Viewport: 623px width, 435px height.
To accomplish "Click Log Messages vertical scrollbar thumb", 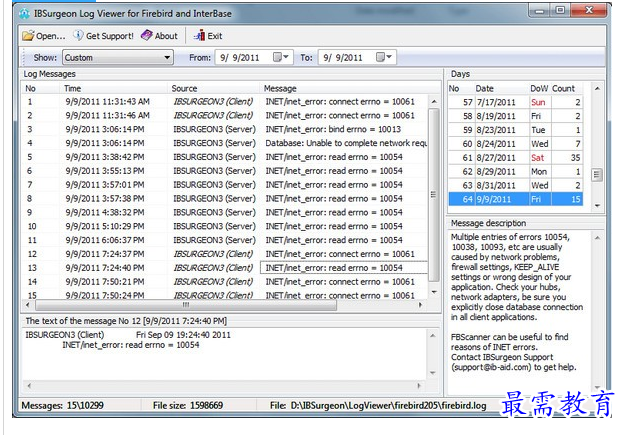I will [x=434, y=195].
